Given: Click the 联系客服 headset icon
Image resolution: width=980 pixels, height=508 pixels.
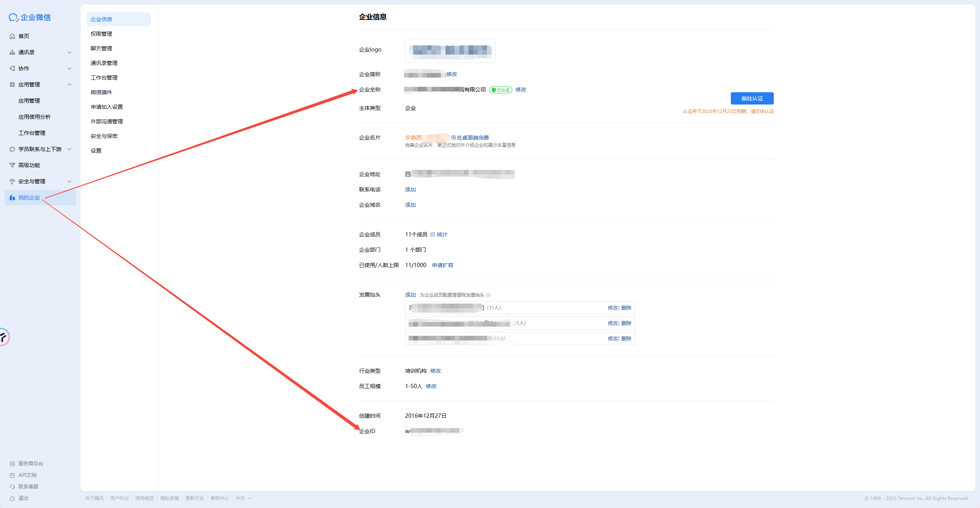Looking at the screenshot, I should click(x=12, y=487).
